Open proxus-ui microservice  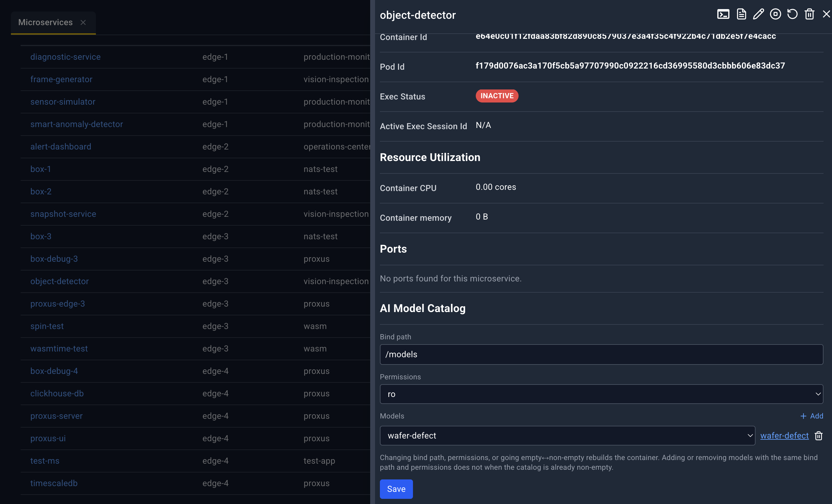pos(48,438)
